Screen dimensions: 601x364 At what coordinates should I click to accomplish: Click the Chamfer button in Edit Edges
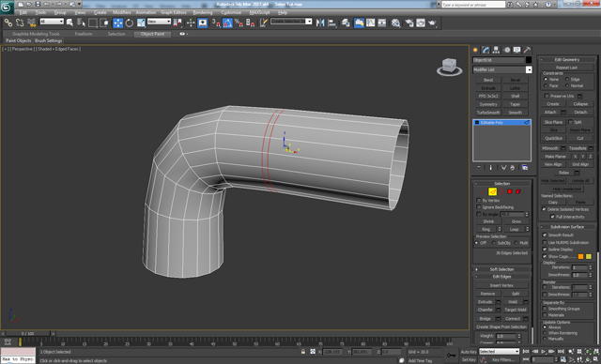click(485, 310)
